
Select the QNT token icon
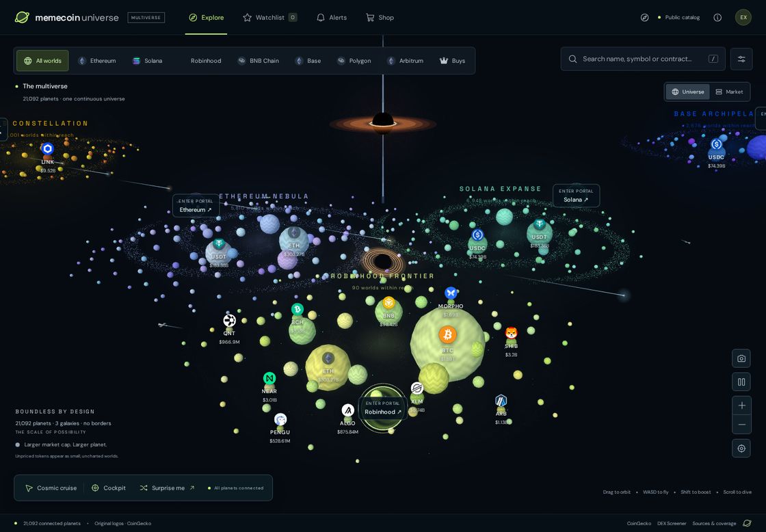click(229, 321)
